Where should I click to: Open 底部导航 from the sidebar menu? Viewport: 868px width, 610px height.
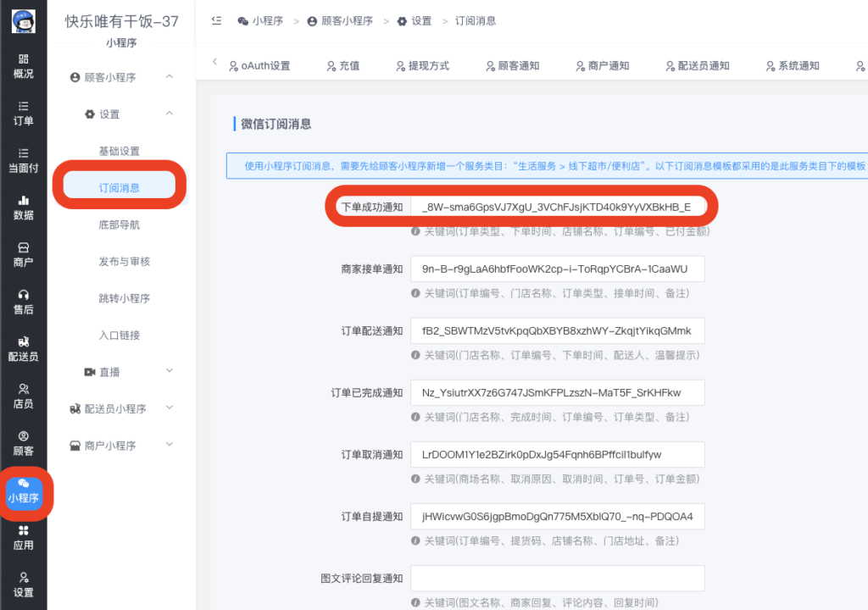pos(120,225)
